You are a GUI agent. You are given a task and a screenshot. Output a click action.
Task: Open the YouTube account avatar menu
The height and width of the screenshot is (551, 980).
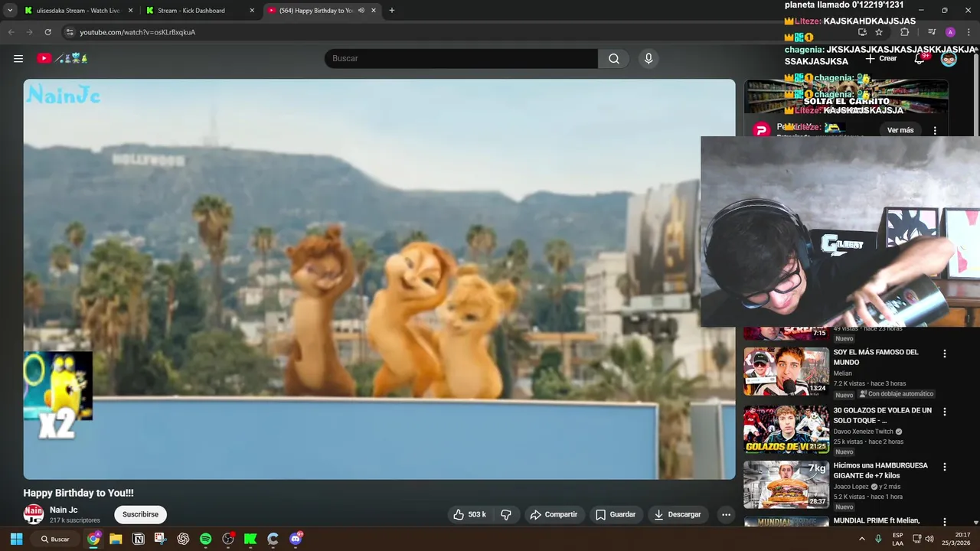point(949,58)
